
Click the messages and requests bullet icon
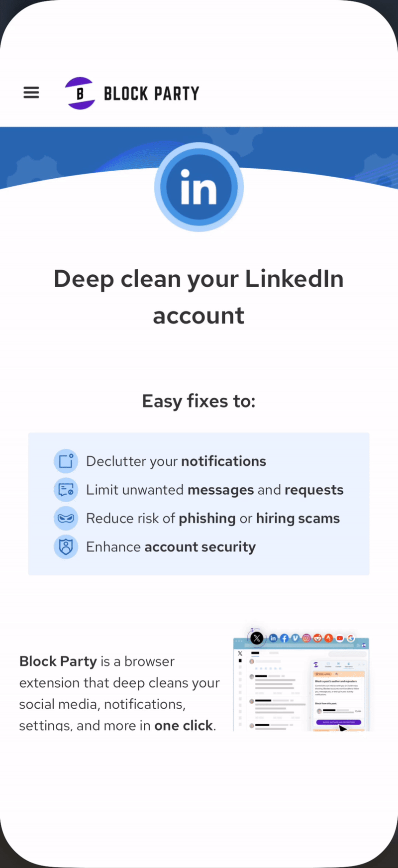click(x=66, y=490)
